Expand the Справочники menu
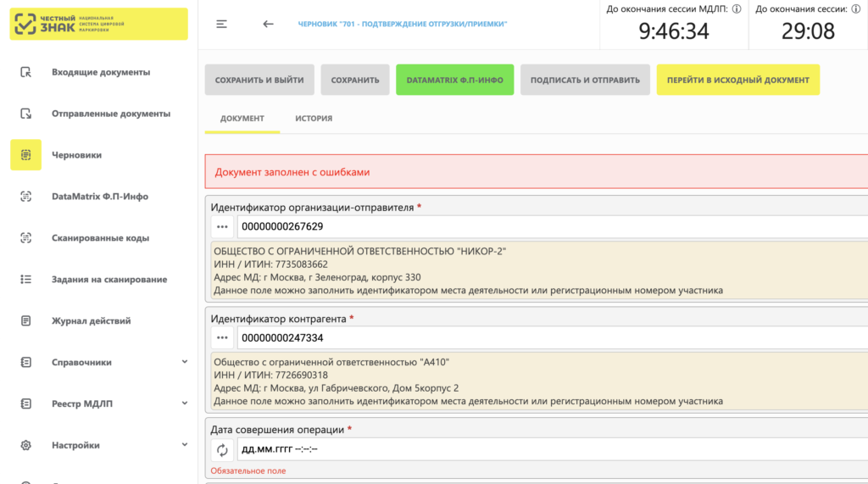 [x=185, y=362]
